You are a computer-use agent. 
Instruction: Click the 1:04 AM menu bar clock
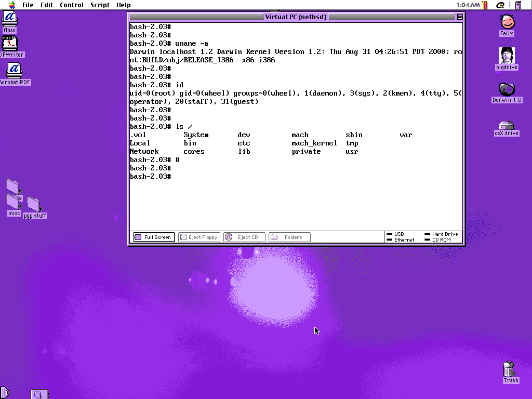point(468,5)
